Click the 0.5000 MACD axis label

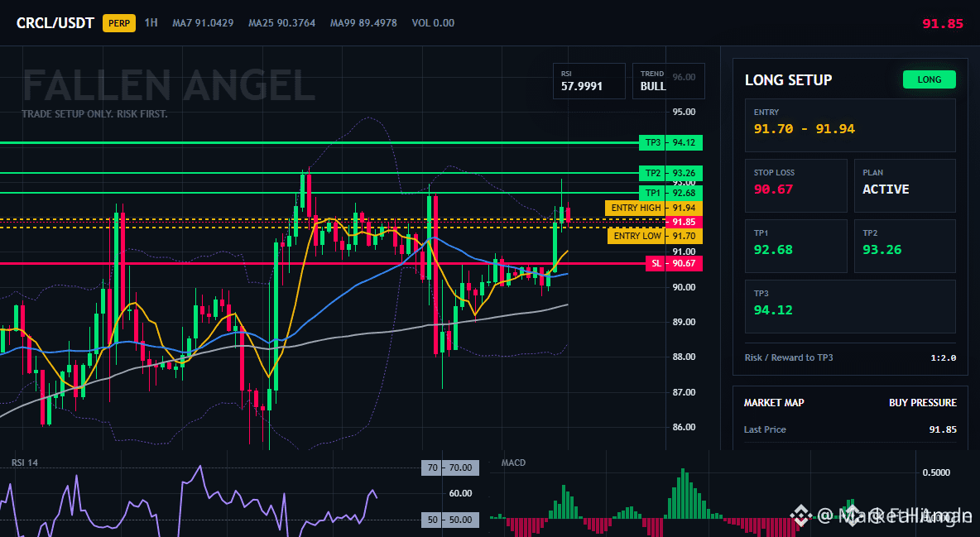tap(936, 472)
